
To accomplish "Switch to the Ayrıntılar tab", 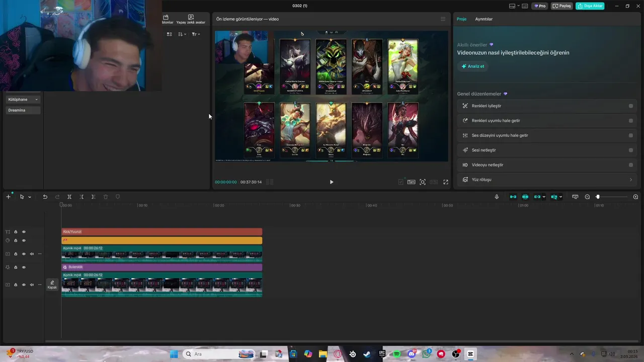I will click(x=484, y=19).
